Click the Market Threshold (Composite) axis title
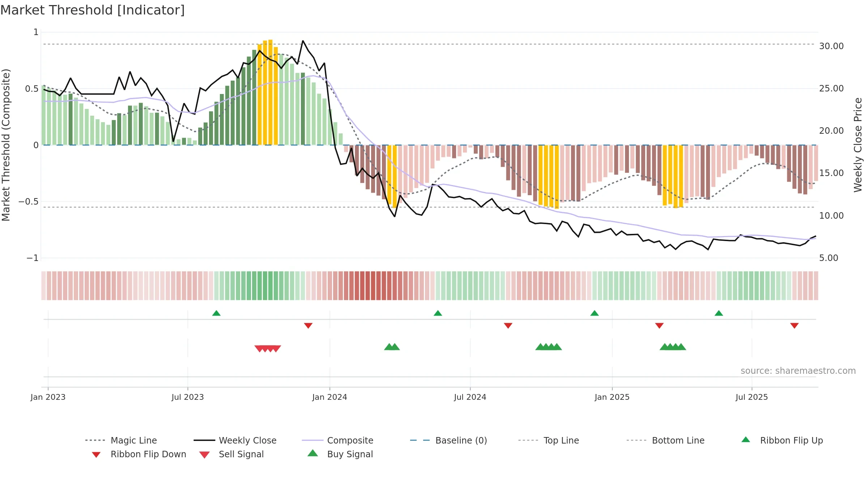This screenshot has width=868, height=488. click(x=6, y=145)
